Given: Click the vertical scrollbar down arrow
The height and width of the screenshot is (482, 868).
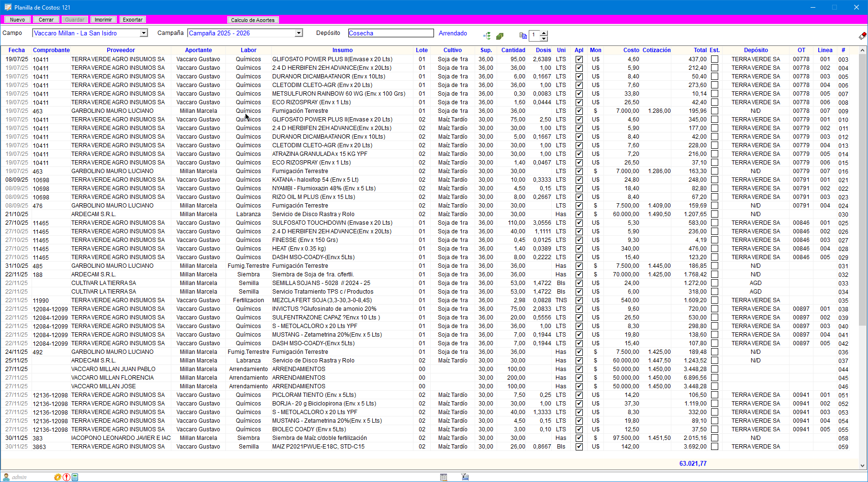Looking at the screenshot, I should pyautogui.click(x=863, y=465).
